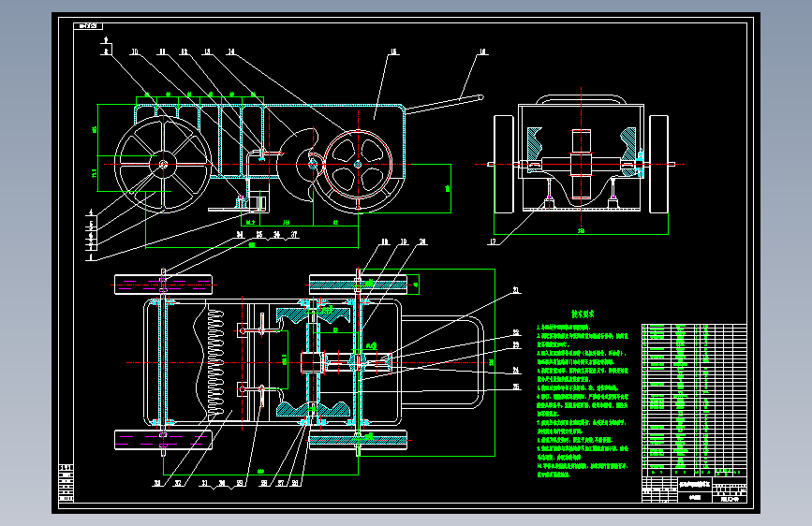Click part callout number 16
The height and width of the screenshot is (526, 812).
click(x=482, y=51)
